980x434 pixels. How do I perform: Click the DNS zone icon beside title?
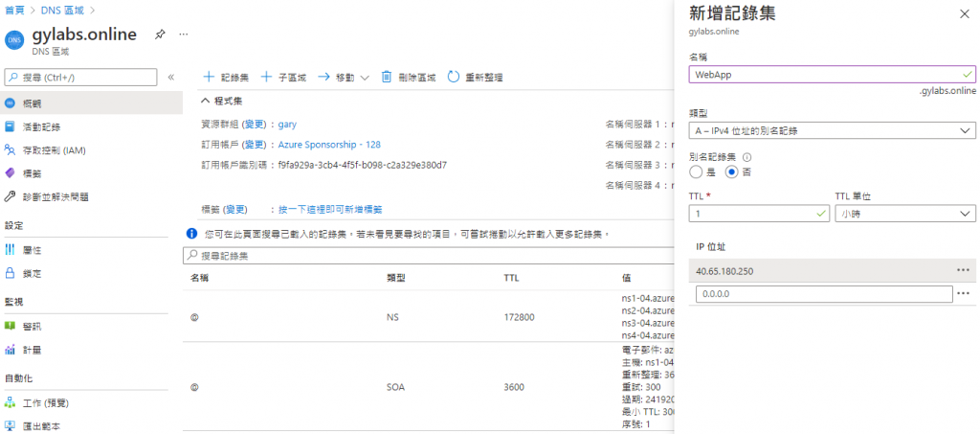point(13,39)
